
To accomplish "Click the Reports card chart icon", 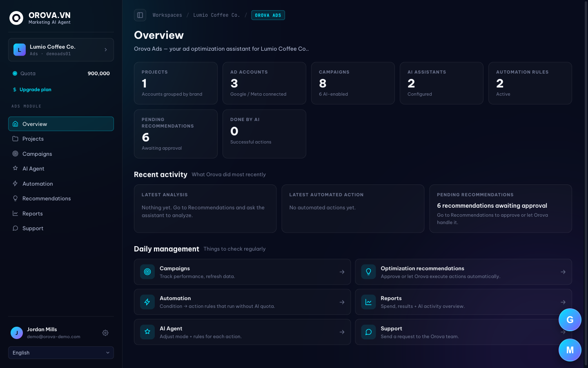I will pyautogui.click(x=368, y=302).
